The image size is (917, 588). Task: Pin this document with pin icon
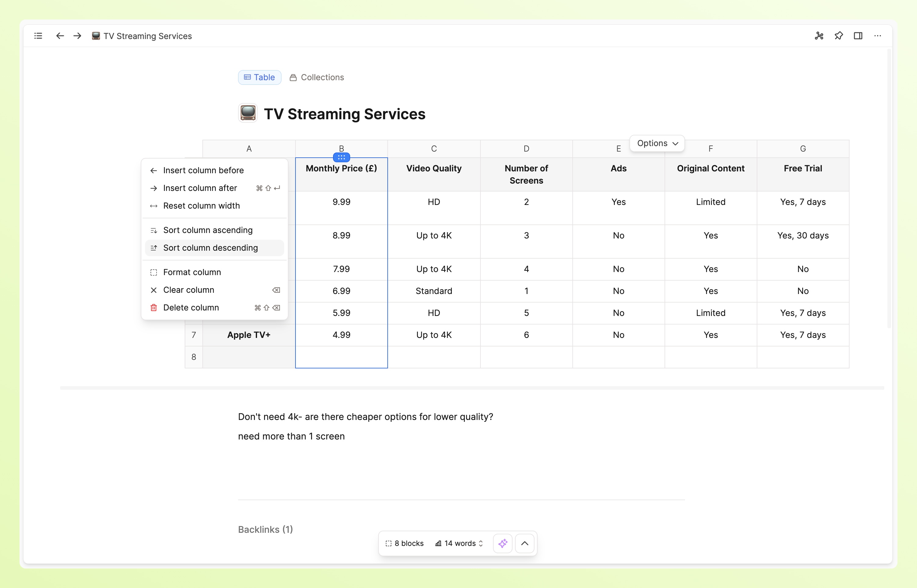[x=838, y=36]
